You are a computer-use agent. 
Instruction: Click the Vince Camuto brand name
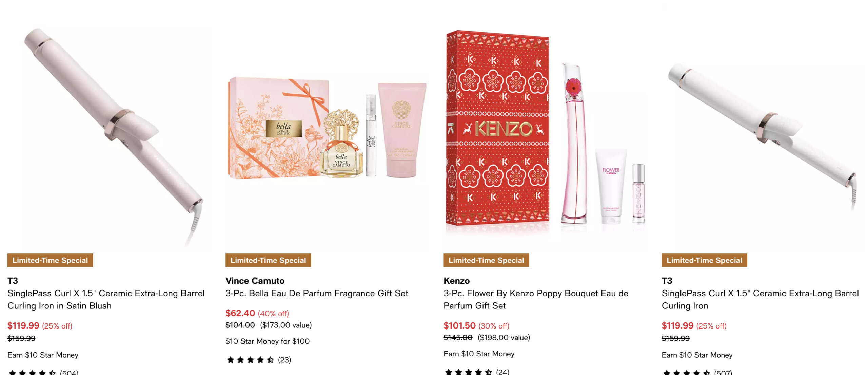click(x=255, y=281)
